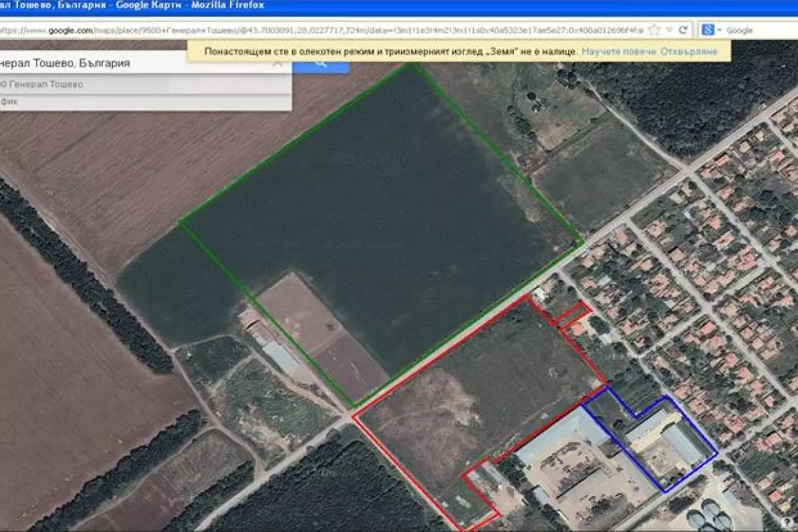Dismiss the notice via 'Отхвърляне'

point(689,51)
